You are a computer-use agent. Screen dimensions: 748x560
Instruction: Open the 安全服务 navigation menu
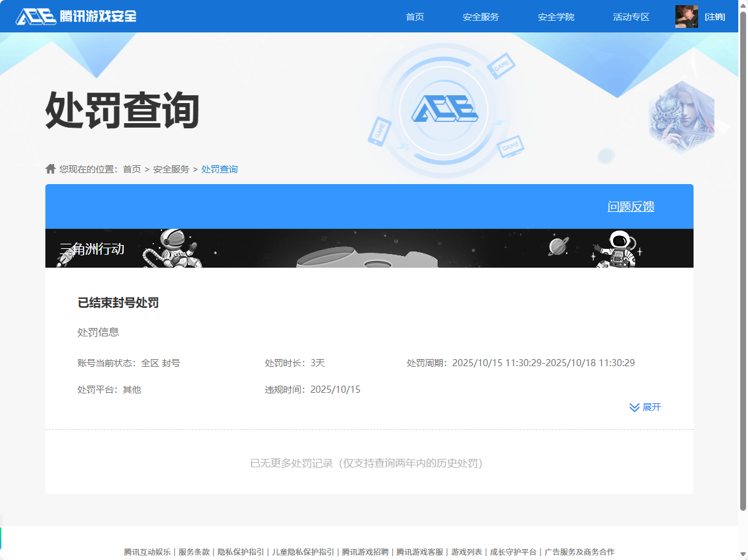pyautogui.click(x=480, y=17)
